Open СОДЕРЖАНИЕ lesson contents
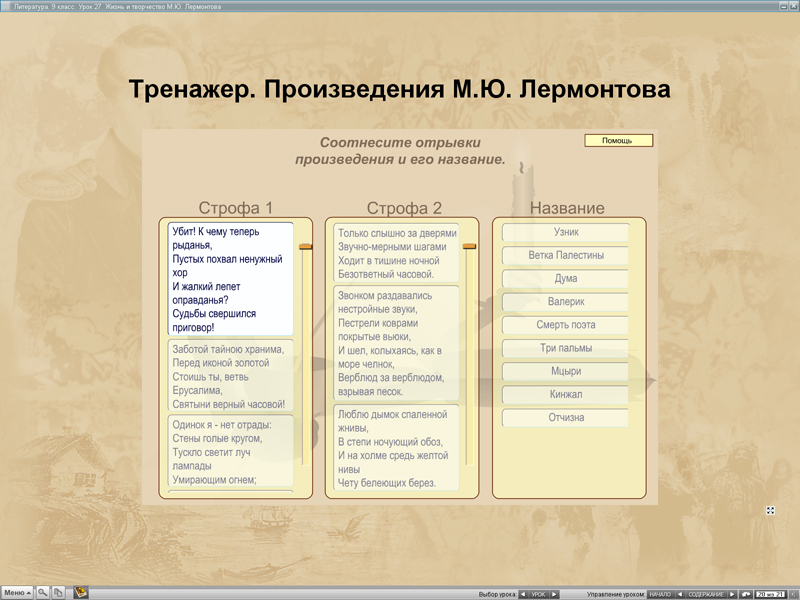The image size is (800, 600). pyautogui.click(x=707, y=592)
